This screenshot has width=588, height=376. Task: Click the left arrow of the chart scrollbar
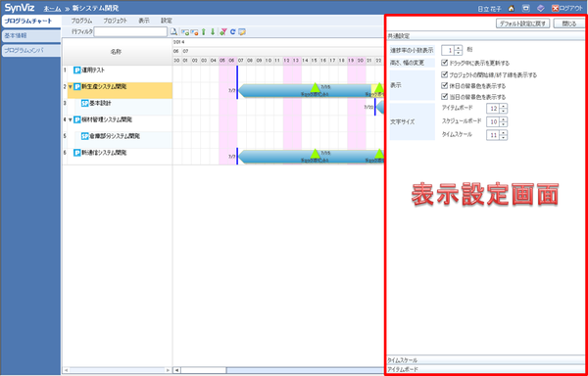click(177, 370)
